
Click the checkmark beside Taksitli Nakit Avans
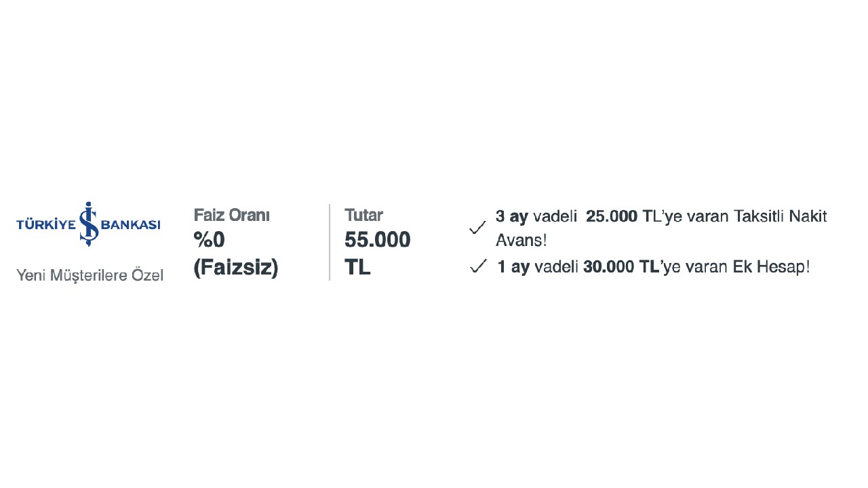pos(477,228)
